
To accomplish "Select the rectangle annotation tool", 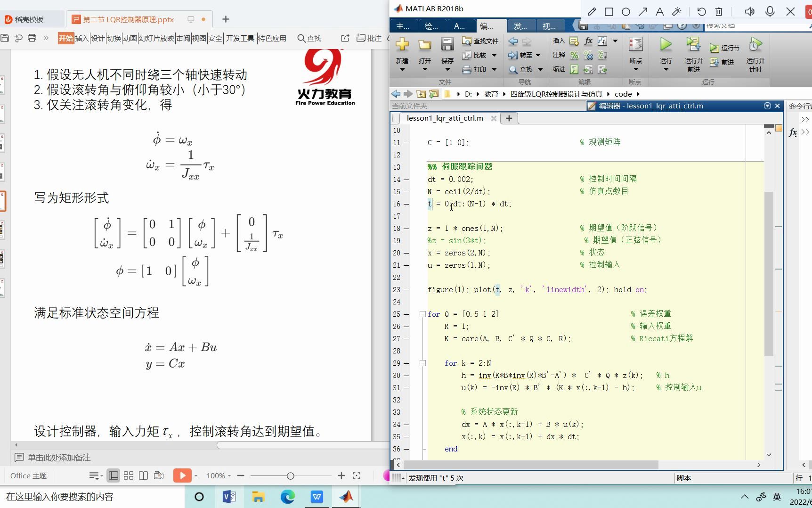I will 609,12.
